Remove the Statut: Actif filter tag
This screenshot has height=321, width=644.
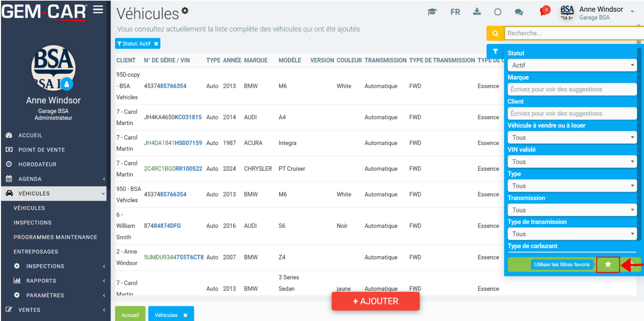pos(156,44)
